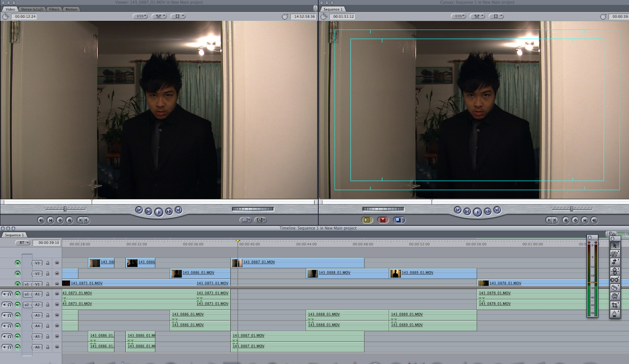
Task: Select the Slip Item tool
Action: click(615, 279)
